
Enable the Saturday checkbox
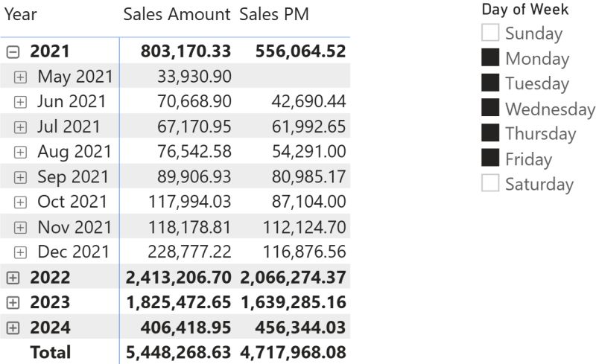(490, 184)
